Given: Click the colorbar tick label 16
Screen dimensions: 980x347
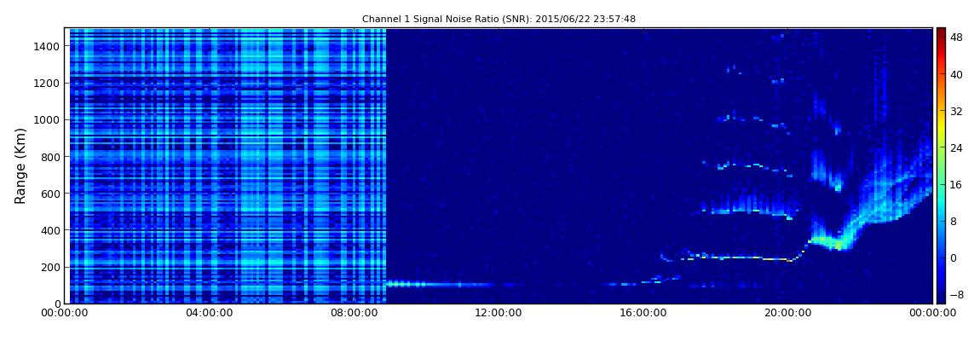Looking at the screenshot, I should pos(956,184).
